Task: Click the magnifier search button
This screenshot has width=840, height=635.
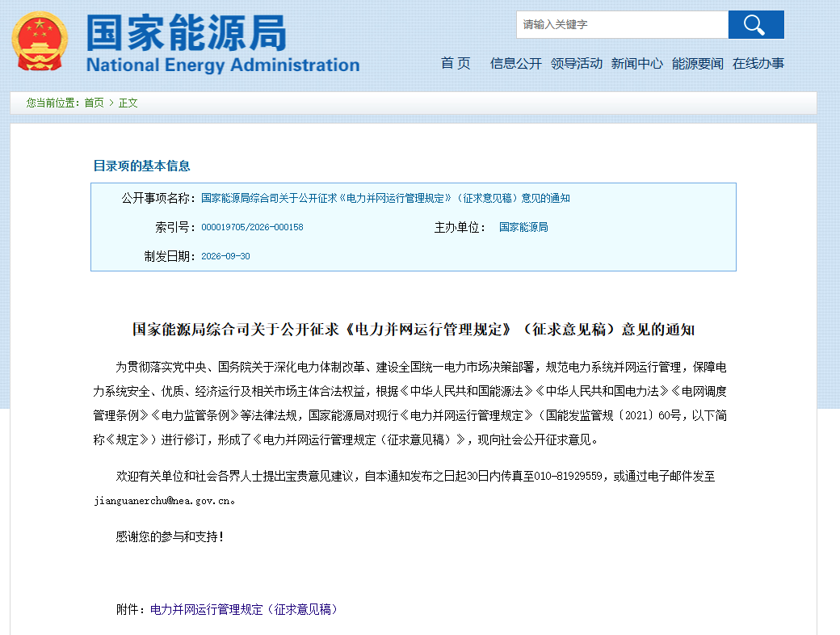Action: (x=756, y=25)
